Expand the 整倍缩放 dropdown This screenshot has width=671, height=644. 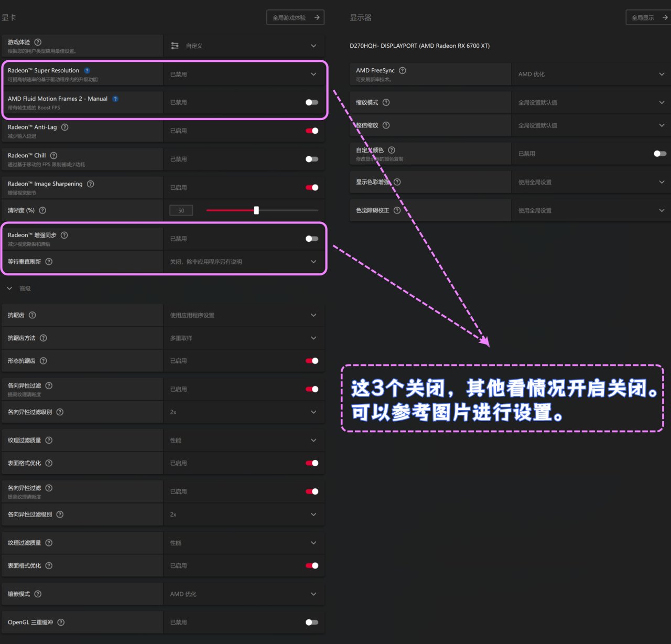[591, 125]
